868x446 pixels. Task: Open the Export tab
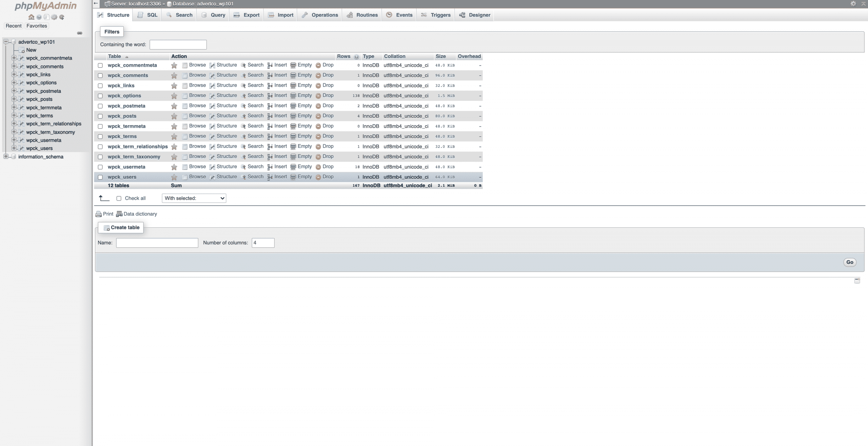click(246, 15)
